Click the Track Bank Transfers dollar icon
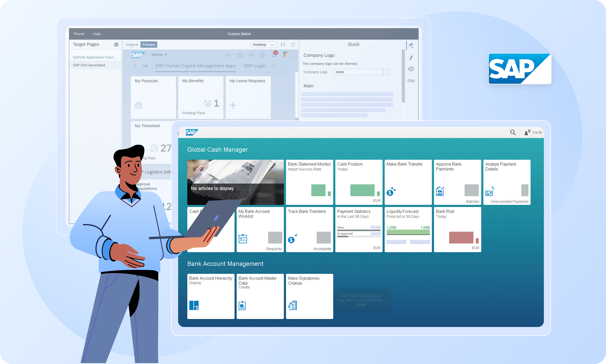Screen dimensions: 606x364 292,239
